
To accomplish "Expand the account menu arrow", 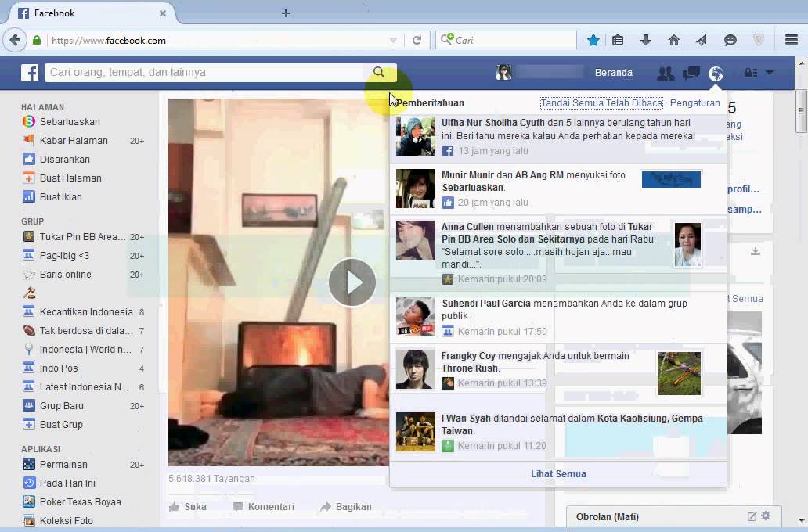I will pos(770,73).
